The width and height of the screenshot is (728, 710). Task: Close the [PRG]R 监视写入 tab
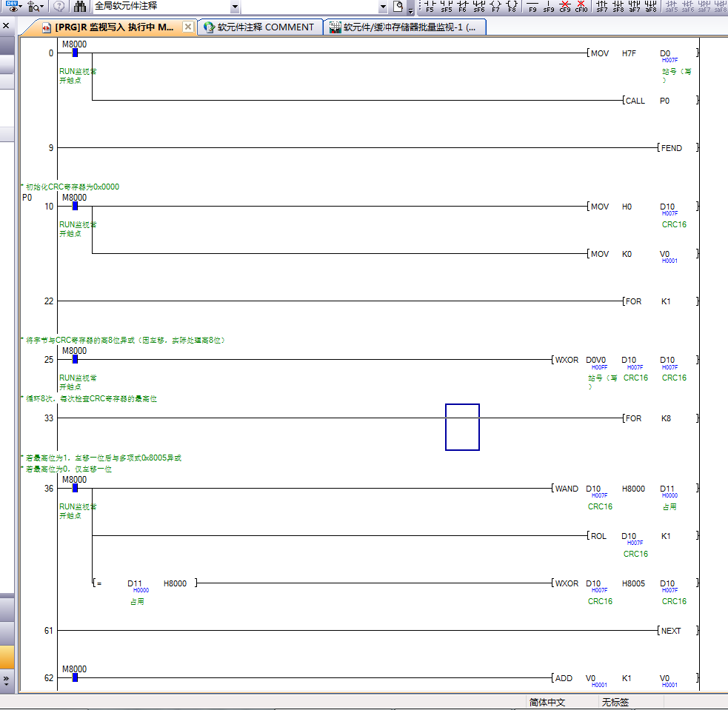point(187,27)
